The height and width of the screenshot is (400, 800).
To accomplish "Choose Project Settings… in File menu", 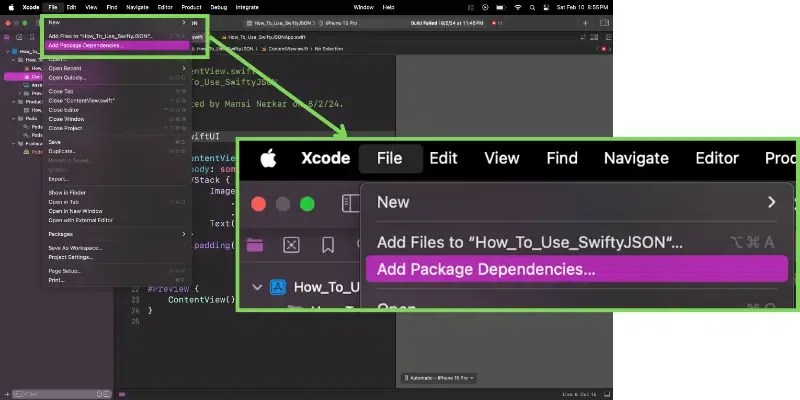I will [x=117, y=257].
